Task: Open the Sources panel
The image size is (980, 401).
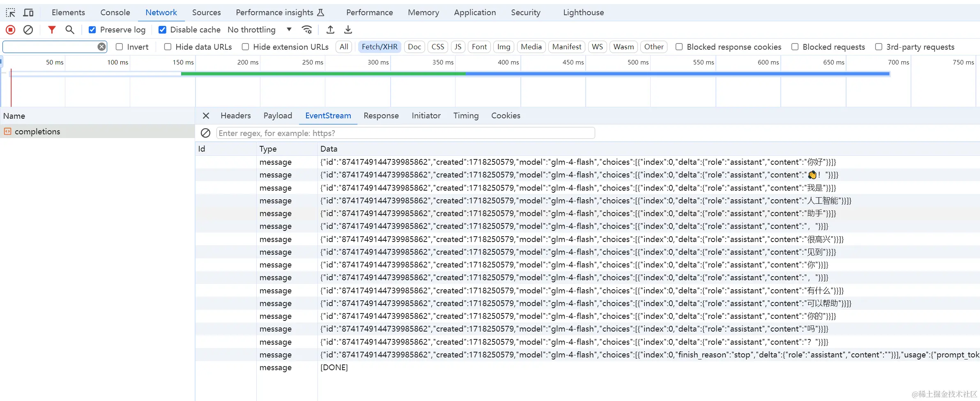Action: [x=206, y=13]
